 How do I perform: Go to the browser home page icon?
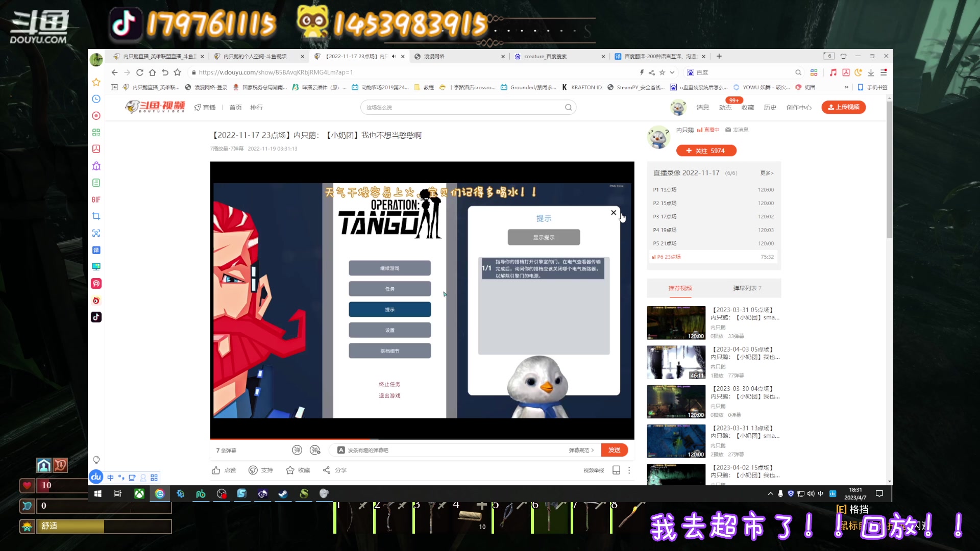click(152, 72)
